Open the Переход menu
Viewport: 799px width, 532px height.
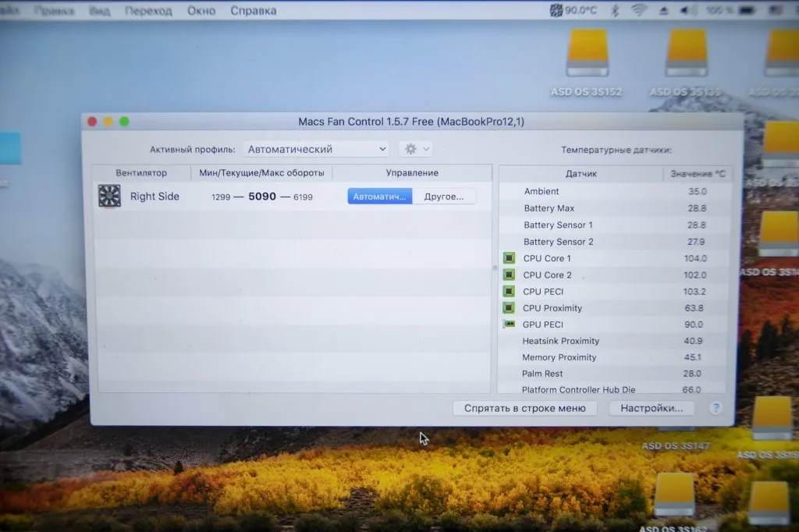(x=148, y=11)
